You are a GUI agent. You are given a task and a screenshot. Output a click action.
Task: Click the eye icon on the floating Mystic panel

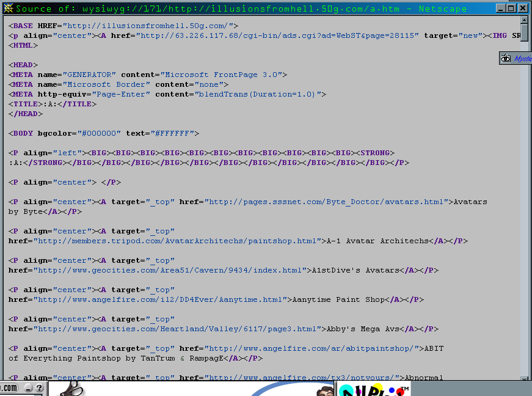coord(506,59)
